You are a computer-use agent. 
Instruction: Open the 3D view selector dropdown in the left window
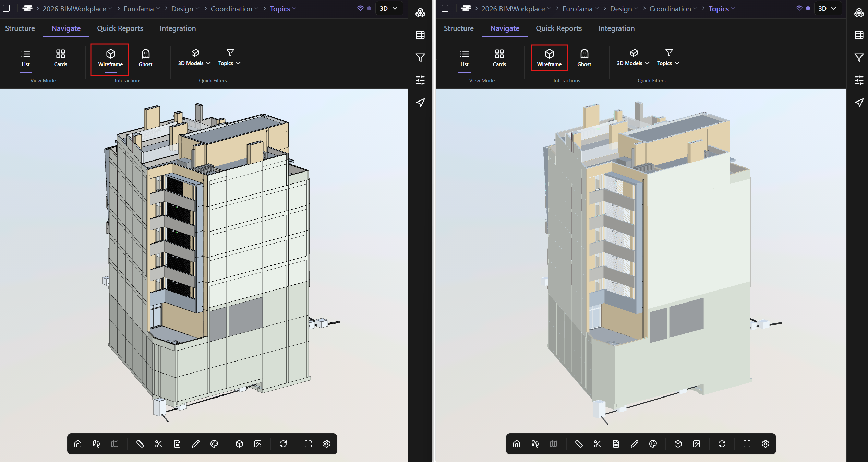[389, 8]
